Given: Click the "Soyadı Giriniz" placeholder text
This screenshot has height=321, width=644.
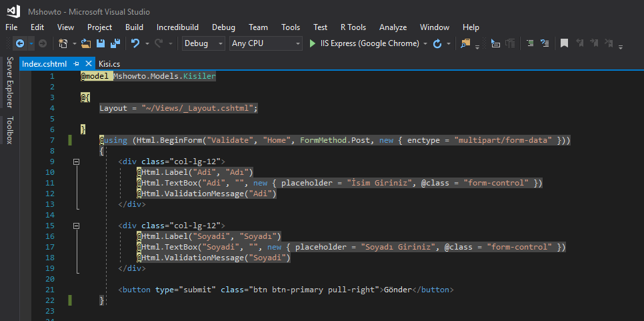Looking at the screenshot, I should pyautogui.click(x=398, y=247).
